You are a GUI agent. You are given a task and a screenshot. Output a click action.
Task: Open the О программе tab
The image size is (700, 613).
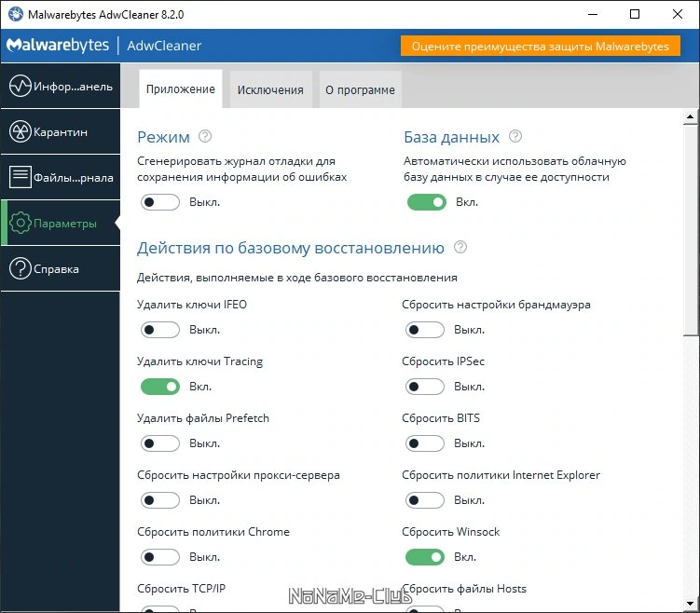point(360,89)
